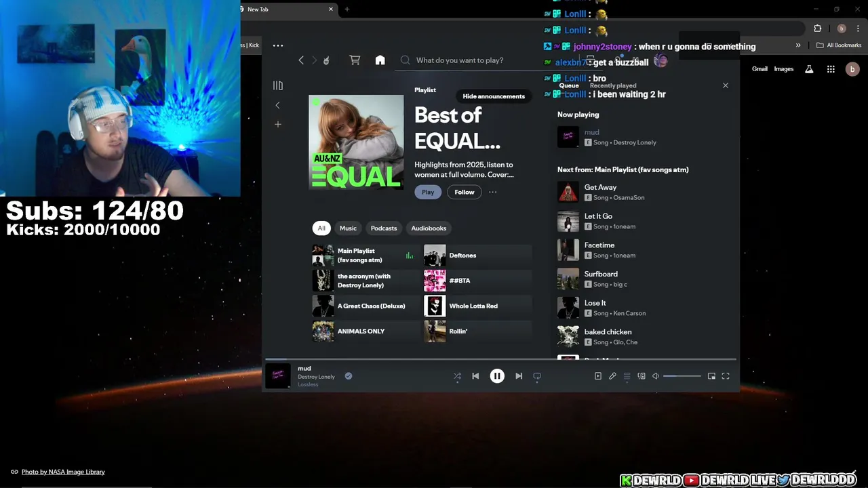Create a new playlist with plus icon
The height and width of the screenshot is (488, 868).
(x=277, y=124)
